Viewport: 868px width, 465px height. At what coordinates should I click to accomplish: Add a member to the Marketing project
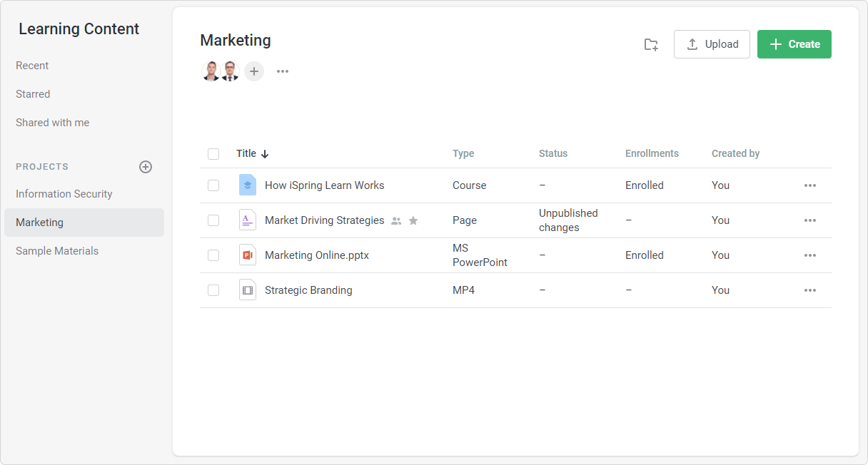click(254, 71)
